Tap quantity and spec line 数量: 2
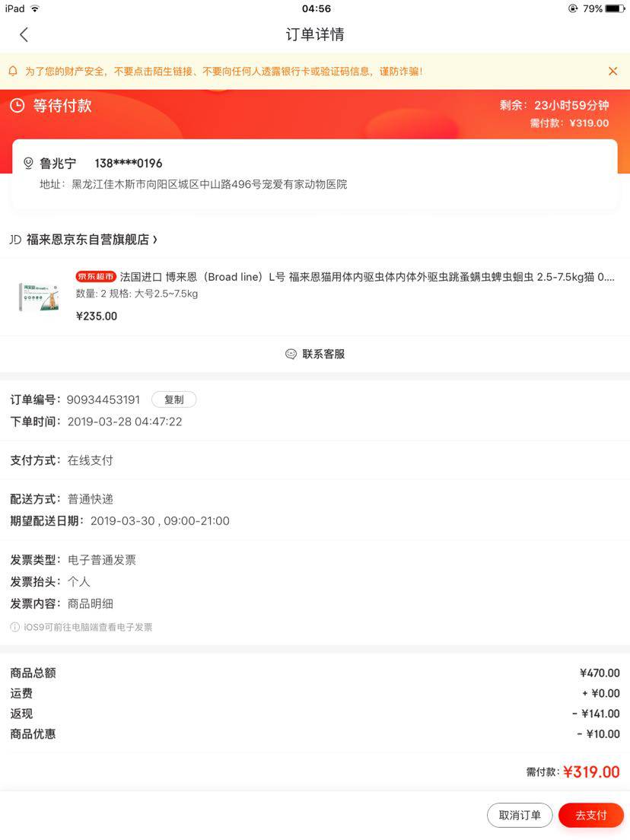 click(137, 294)
